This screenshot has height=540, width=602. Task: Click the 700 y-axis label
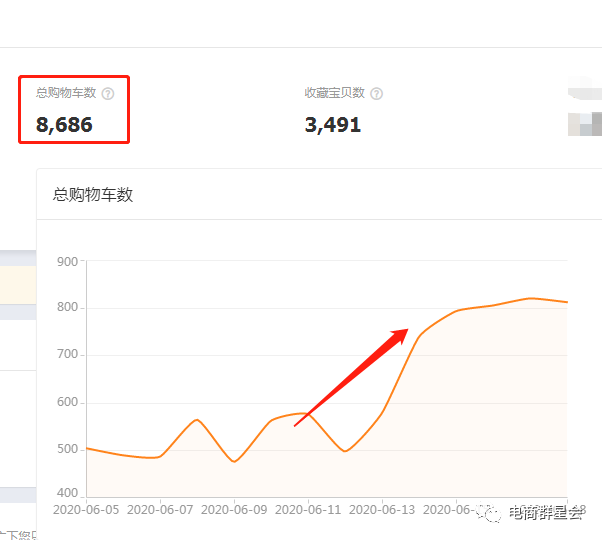tap(68, 355)
